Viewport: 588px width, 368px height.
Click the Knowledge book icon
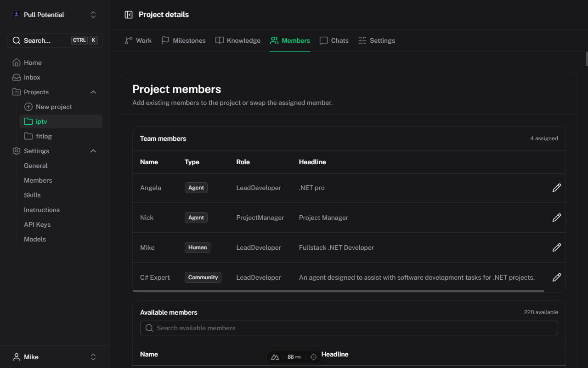pos(220,40)
